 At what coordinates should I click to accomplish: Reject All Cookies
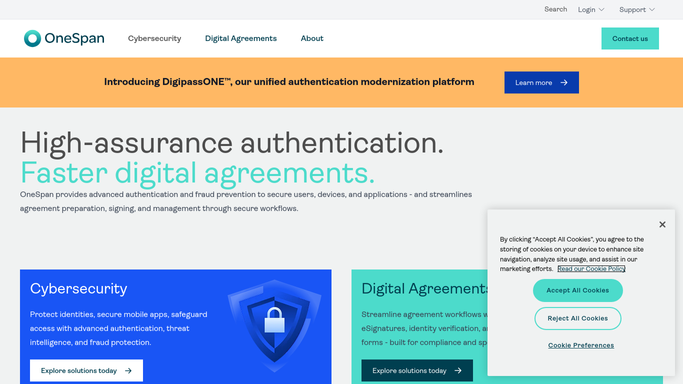coord(578,318)
